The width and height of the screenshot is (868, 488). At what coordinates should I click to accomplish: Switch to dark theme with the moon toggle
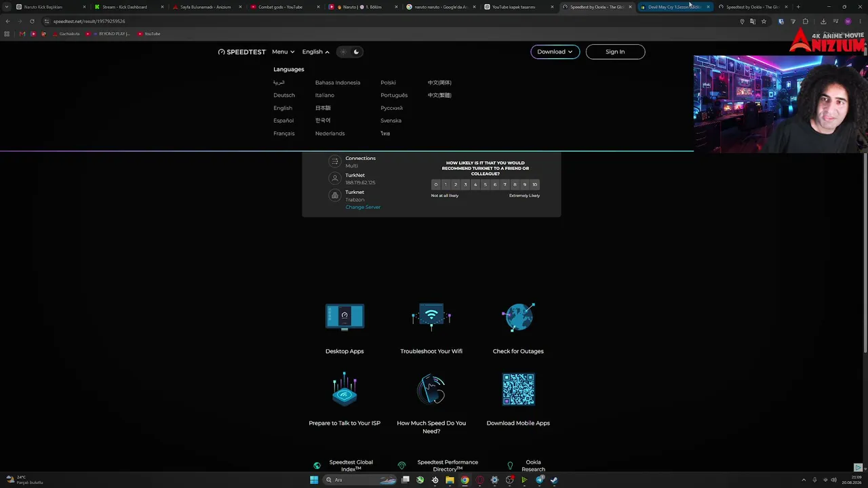[356, 52]
